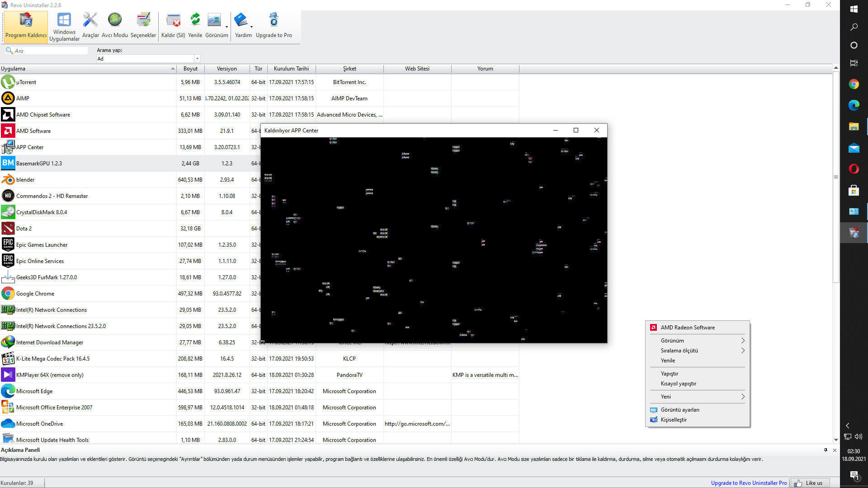Click the Yenile refresh toolbar icon
Image resolution: width=868 pixels, height=488 pixels.
tap(195, 26)
